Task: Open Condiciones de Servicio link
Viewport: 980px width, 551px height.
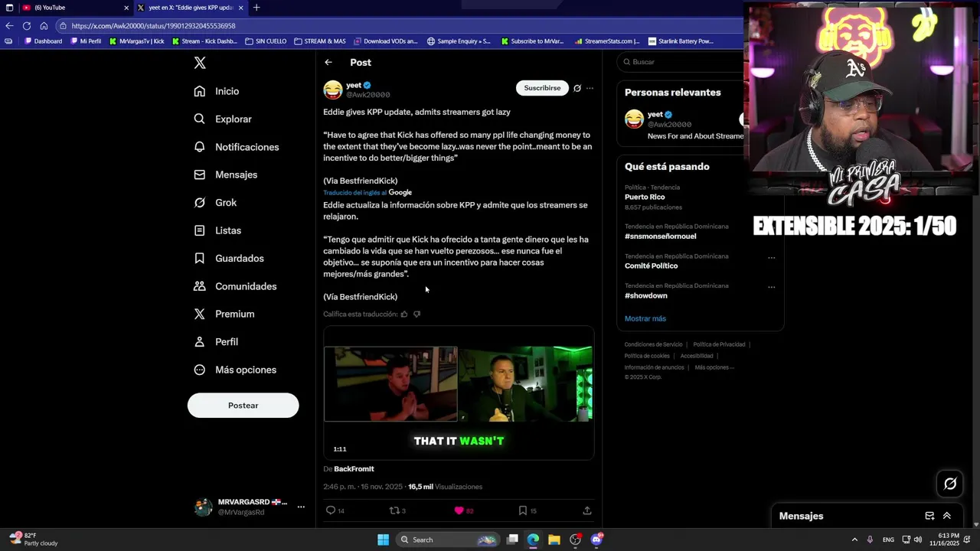Action: 652,344
